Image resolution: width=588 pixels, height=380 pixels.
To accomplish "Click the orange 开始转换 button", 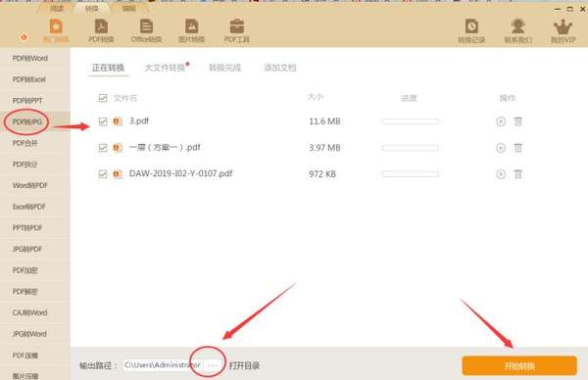I will coord(519,365).
